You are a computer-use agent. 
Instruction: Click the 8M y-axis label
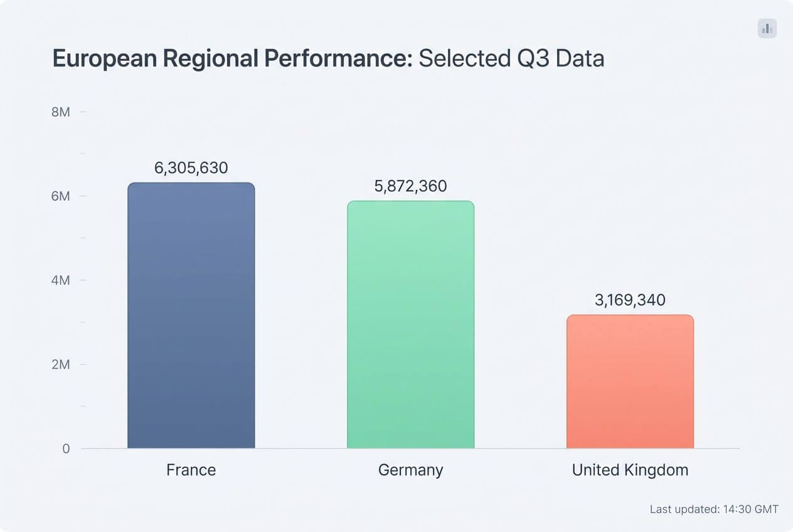60,112
